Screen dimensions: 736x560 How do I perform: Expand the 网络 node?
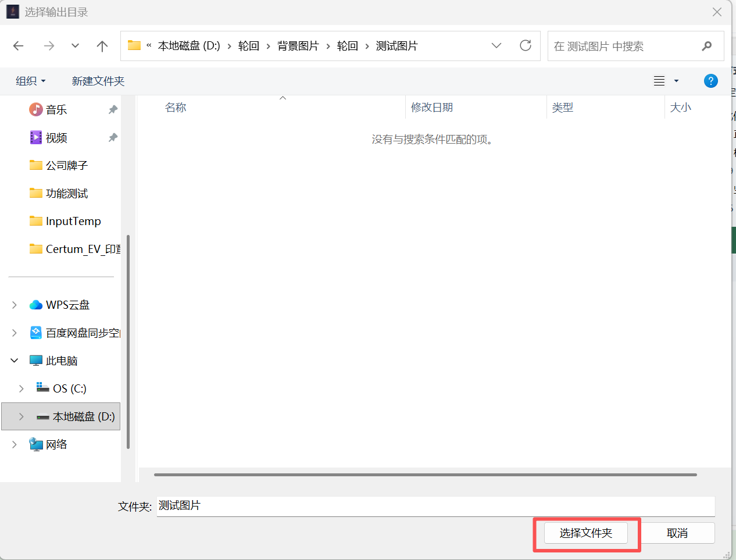pos(15,444)
